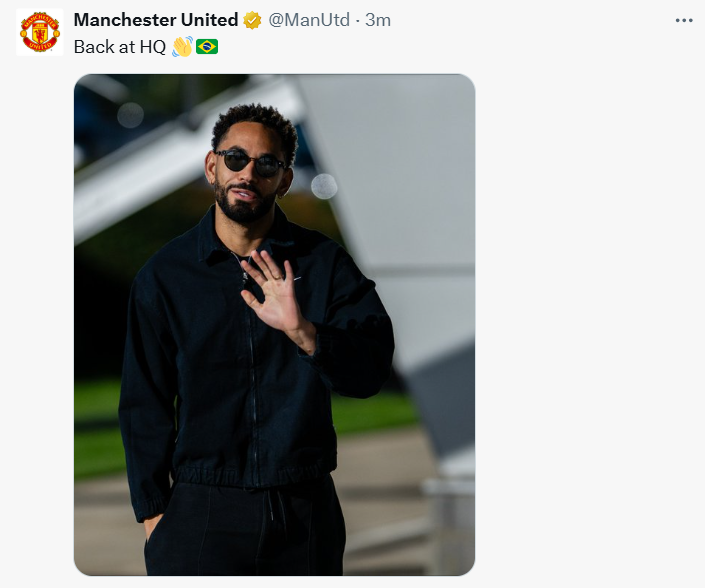Image resolution: width=705 pixels, height=588 pixels.
Task: Open the tweet's more options menu
Action: point(684,20)
